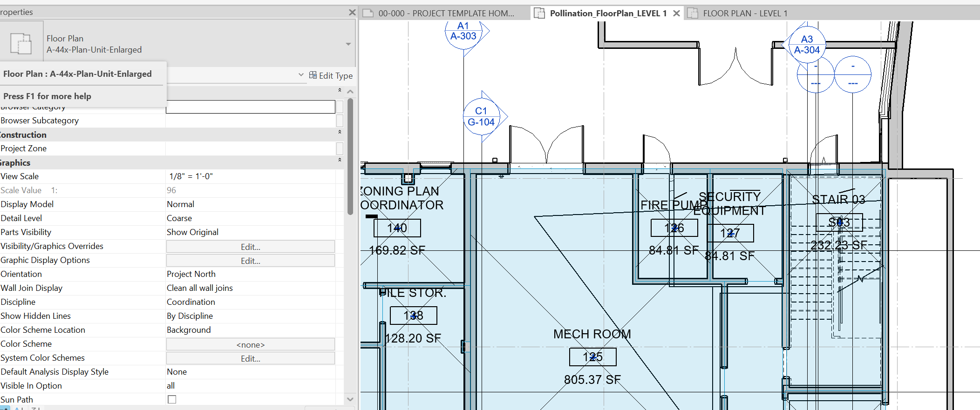
Task: Click the C1 G-104 callout marker
Action: pos(481,117)
